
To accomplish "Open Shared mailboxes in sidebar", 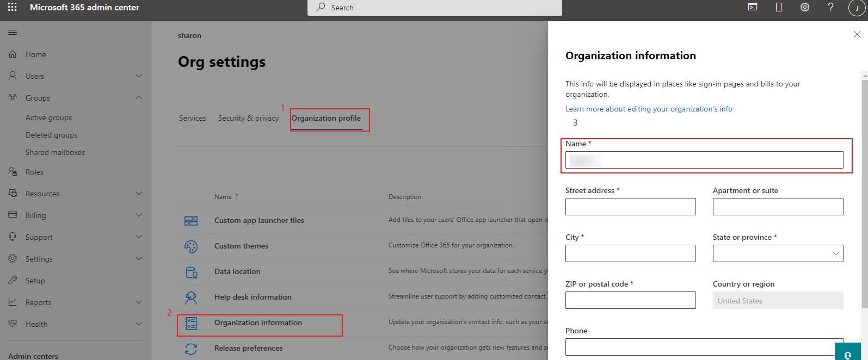I will pos(55,152).
